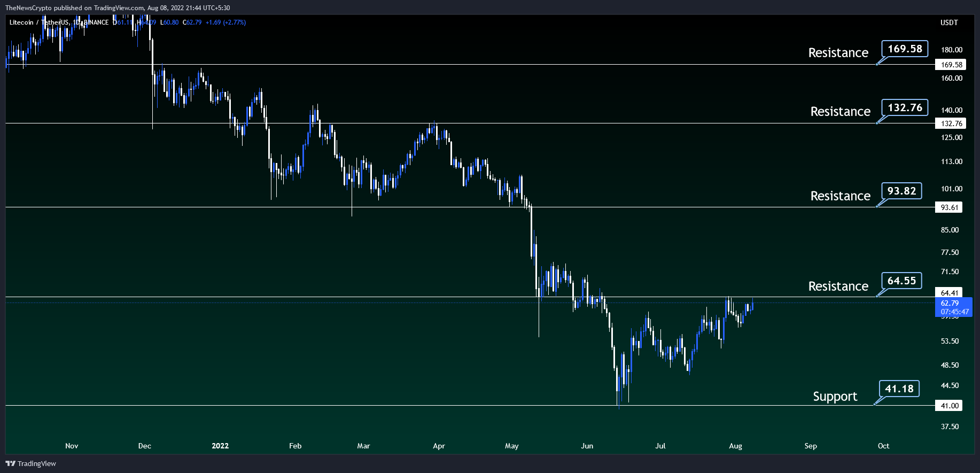Click the Dec label on time axis
The height and width of the screenshot is (473, 980).
click(x=144, y=446)
